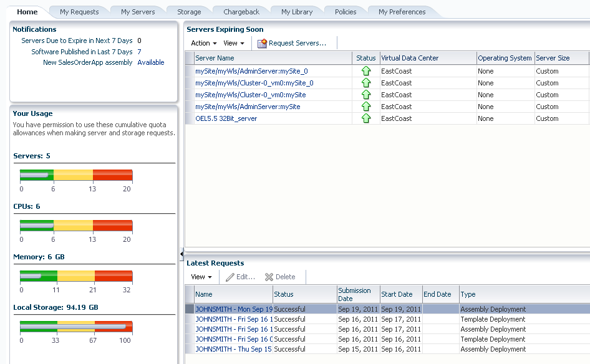This screenshot has width=590, height=364.
Task: Sort requests by Type column header
Action: tap(525, 294)
